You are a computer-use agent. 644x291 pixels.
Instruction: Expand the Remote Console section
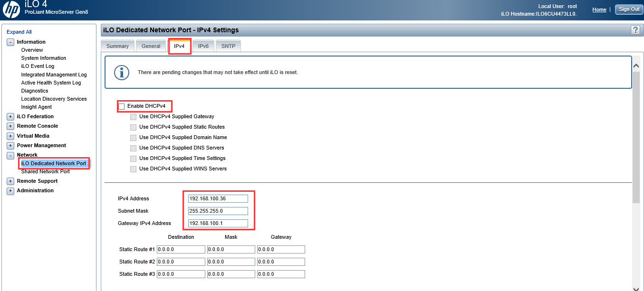[10, 126]
